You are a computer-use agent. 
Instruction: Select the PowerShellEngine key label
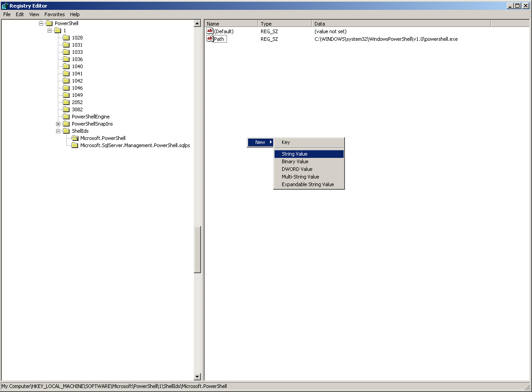(x=91, y=117)
